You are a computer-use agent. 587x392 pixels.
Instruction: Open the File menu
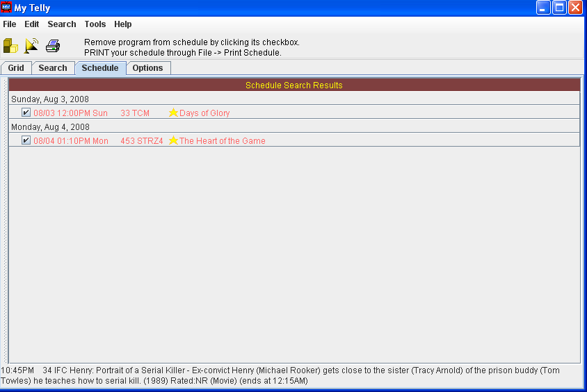coord(10,24)
